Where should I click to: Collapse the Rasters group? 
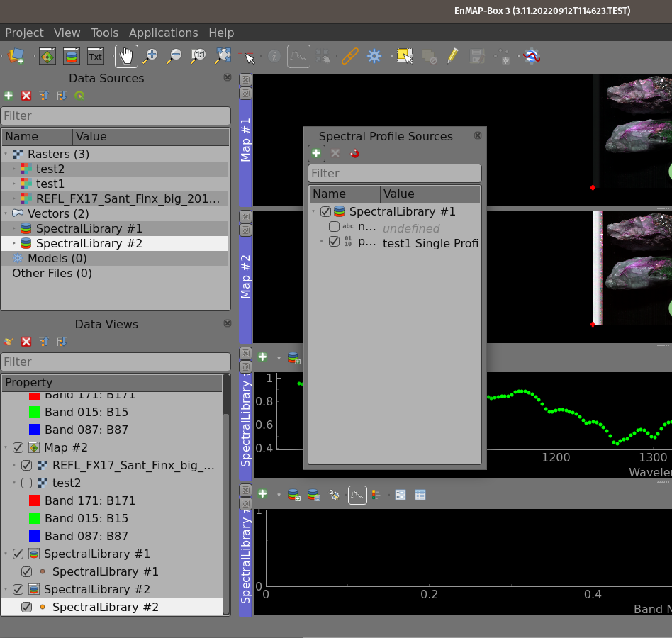coord(6,154)
